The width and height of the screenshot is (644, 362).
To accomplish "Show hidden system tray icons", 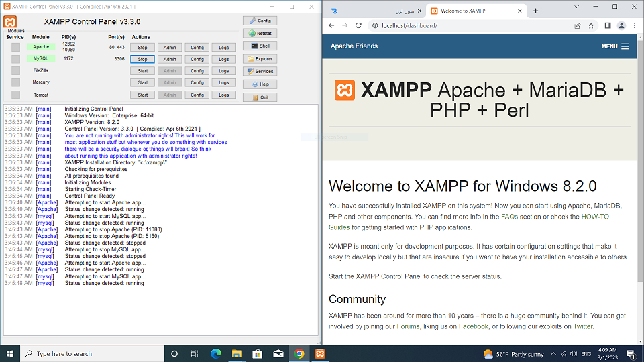I will (x=553, y=354).
